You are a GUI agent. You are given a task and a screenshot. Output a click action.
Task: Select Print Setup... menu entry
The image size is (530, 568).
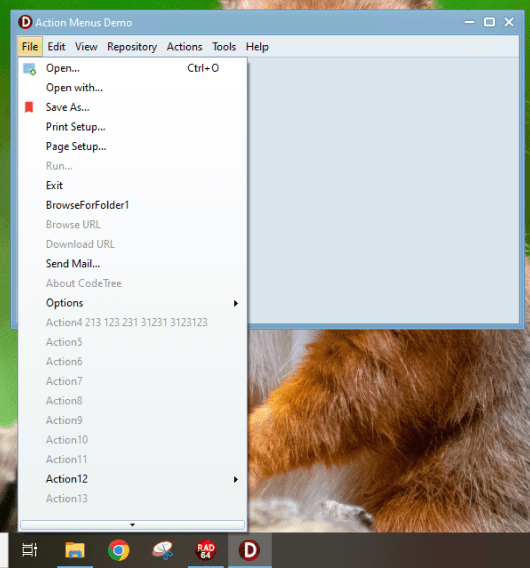pos(133,127)
